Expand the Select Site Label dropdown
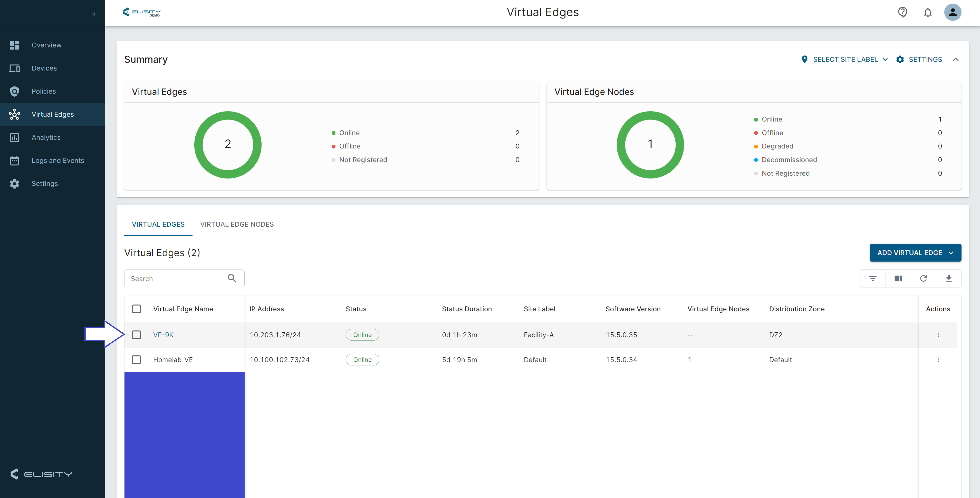This screenshot has height=498, width=980. pyautogui.click(x=844, y=59)
